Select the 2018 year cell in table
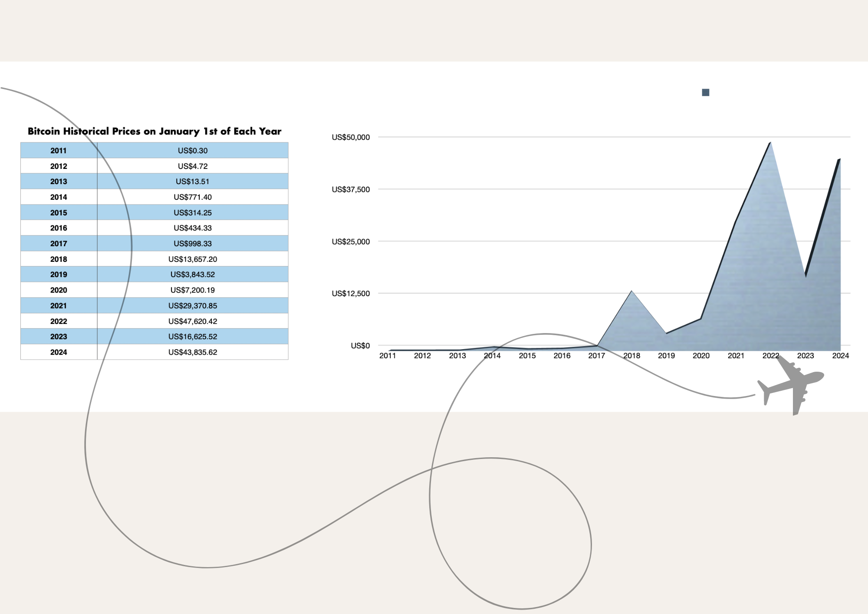 click(x=59, y=259)
